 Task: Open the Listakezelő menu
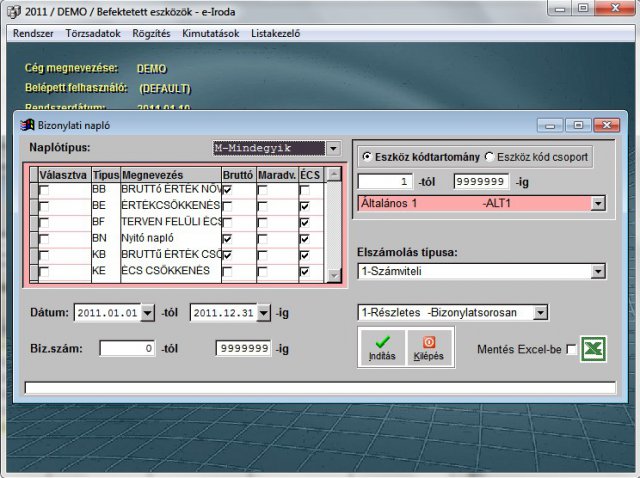275,33
